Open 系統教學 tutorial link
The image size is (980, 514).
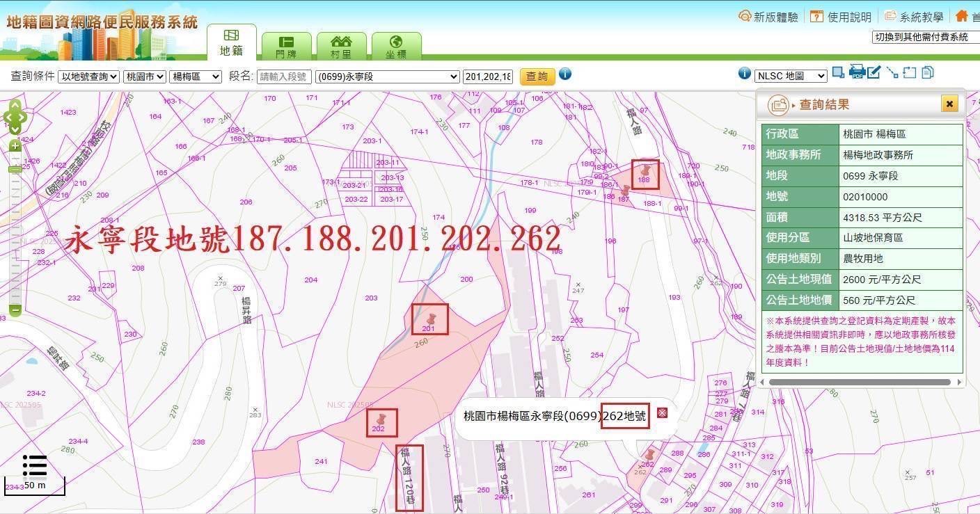(914, 17)
